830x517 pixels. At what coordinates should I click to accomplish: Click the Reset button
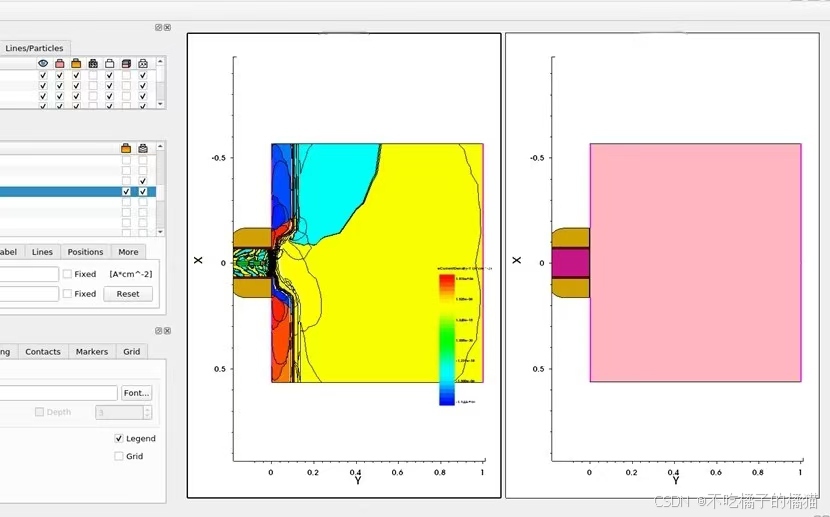tap(128, 294)
